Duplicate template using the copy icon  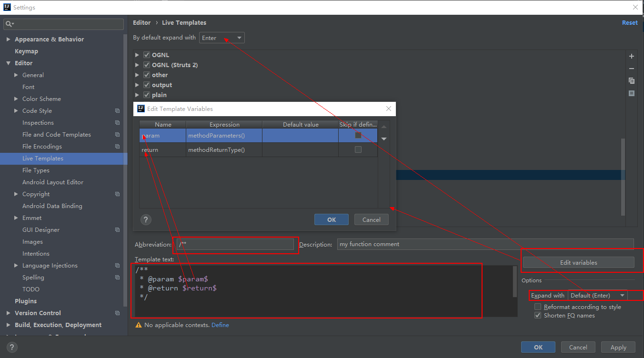[632, 81]
